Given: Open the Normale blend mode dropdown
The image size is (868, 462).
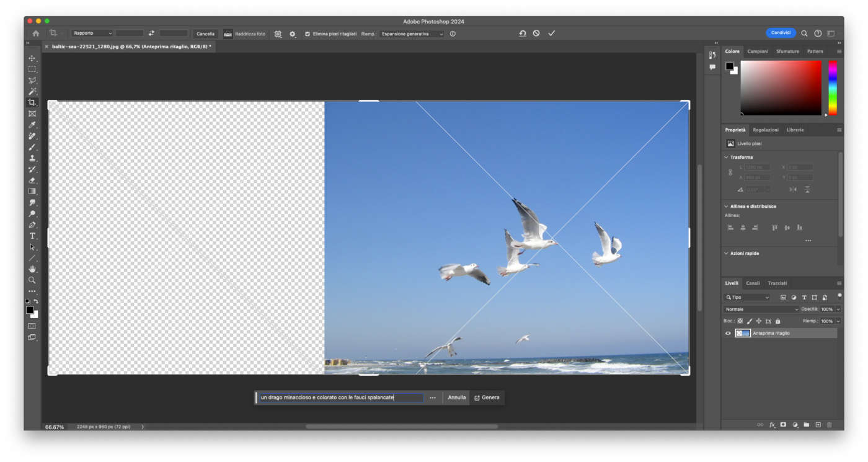Looking at the screenshot, I should pos(761,309).
